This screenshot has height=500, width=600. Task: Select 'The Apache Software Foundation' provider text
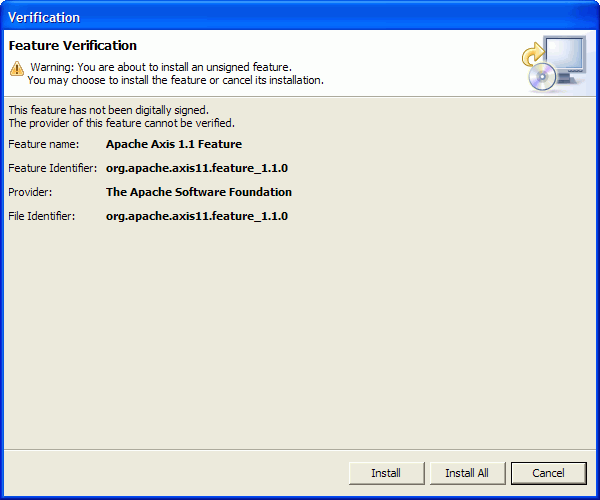[199, 192]
